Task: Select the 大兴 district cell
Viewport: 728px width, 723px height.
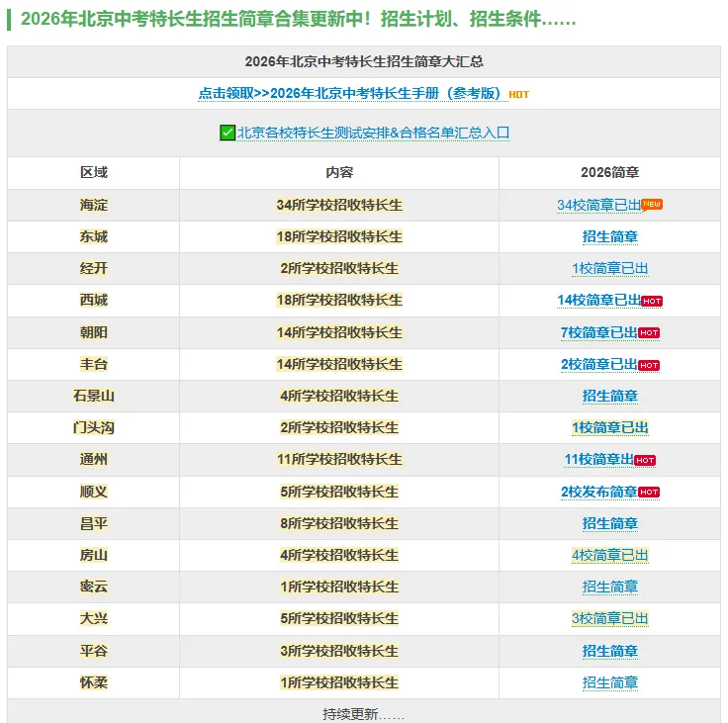Action: [x=93, y=619]
